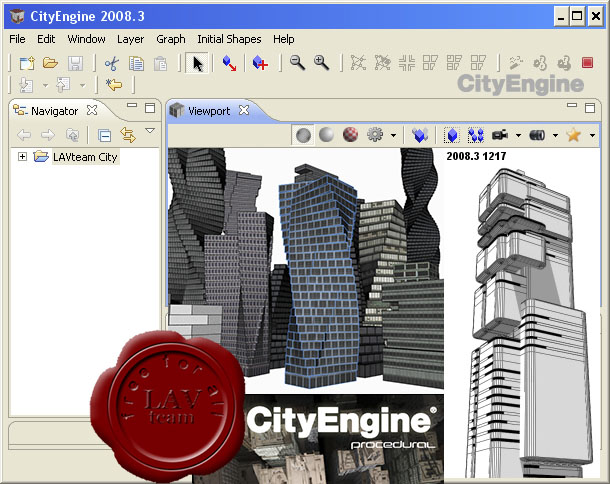This screenshot has height=484, width=610.
Task: Click the Save floppy disk icon
Action: click(x=75, y=63)
